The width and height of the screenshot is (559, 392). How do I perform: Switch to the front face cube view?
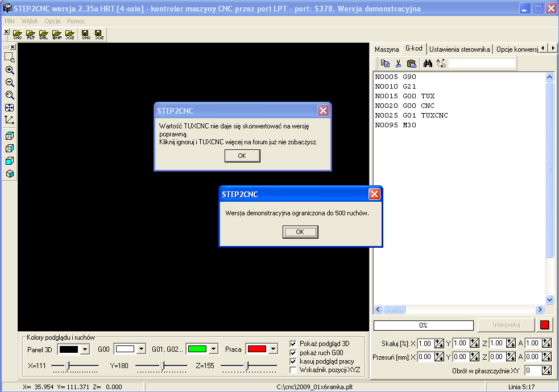(x=10, y=161)
